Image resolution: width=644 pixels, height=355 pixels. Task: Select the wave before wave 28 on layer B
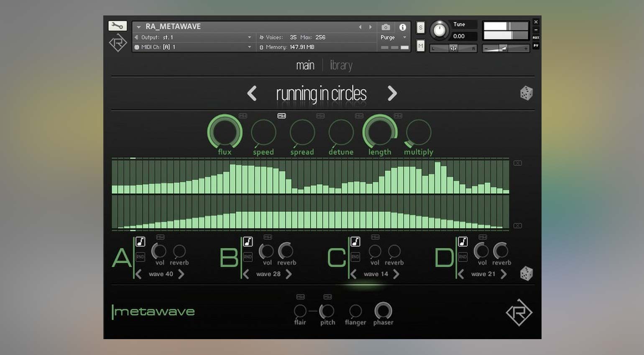[246, 274]
